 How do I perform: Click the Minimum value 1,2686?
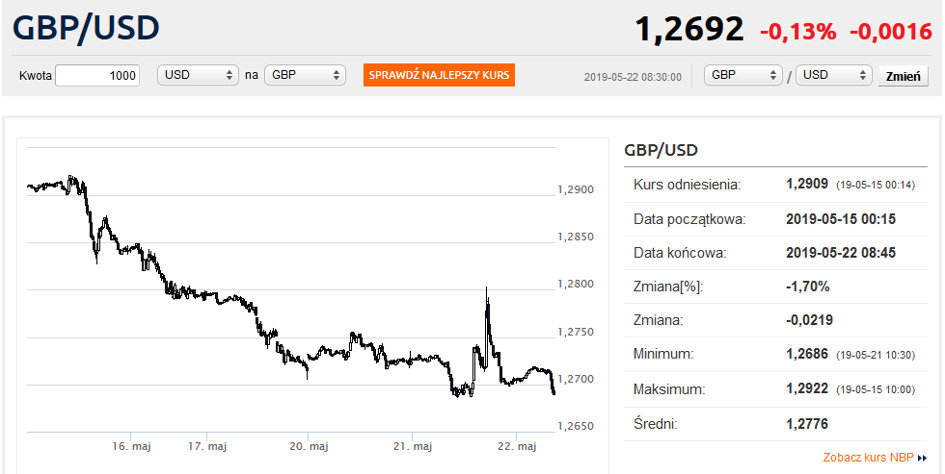[x=808, y=353]
